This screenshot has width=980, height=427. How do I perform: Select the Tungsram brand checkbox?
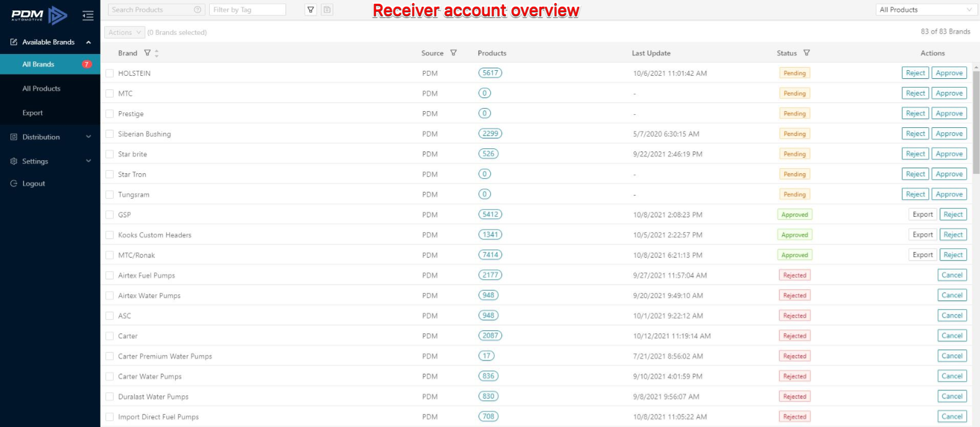[110, 195]
